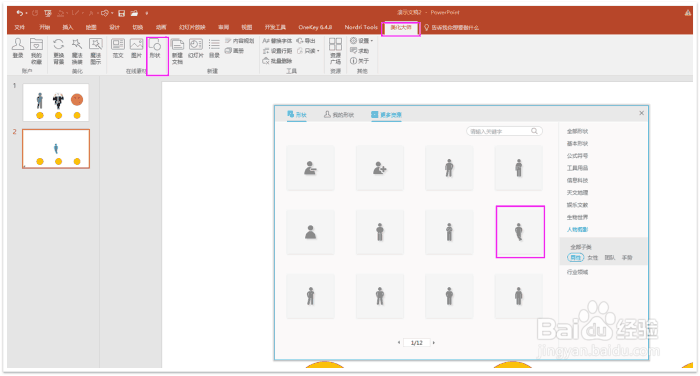Click the 画册 album item

tap(235, 50)
